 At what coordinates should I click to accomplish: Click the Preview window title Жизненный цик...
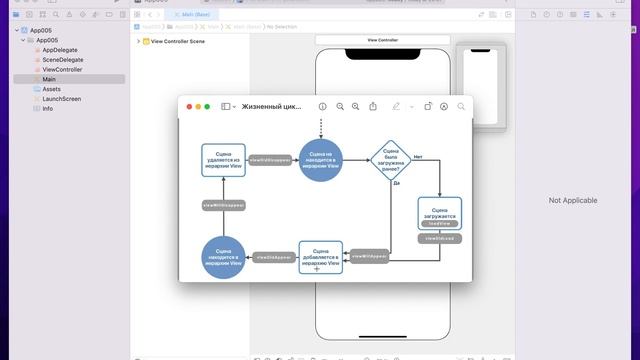(x=271, y=107)
